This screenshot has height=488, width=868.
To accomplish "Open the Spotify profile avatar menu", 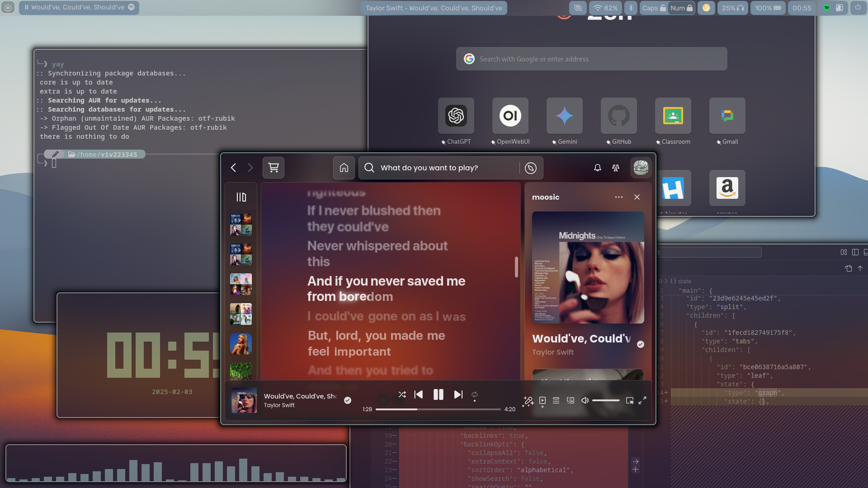I will click(641, 168).
